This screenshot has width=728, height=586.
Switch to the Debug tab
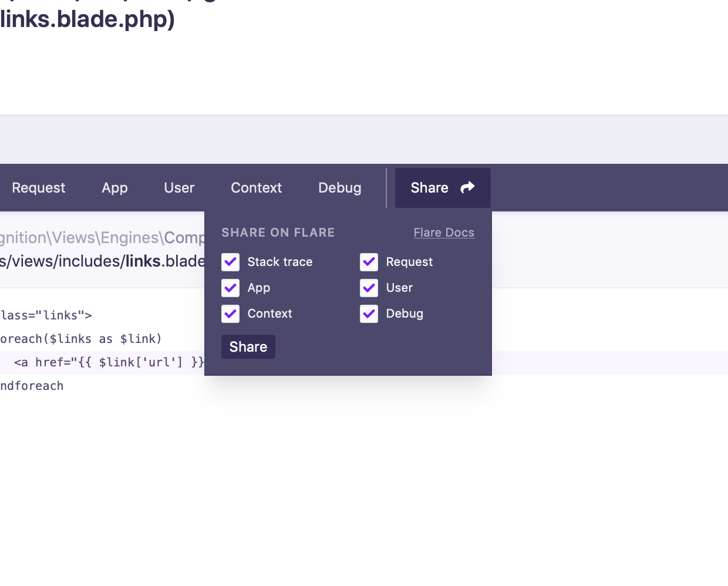(339, 188)
